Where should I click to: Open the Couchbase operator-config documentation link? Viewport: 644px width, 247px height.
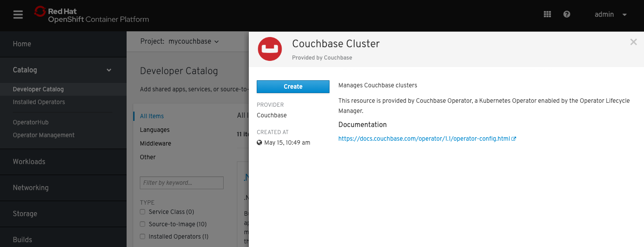(424, 138)
